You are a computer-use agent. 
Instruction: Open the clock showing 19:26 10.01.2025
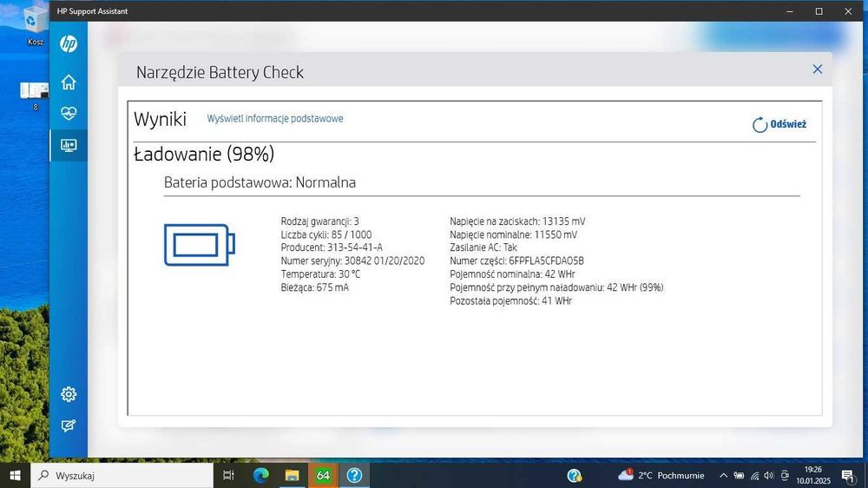813,475
